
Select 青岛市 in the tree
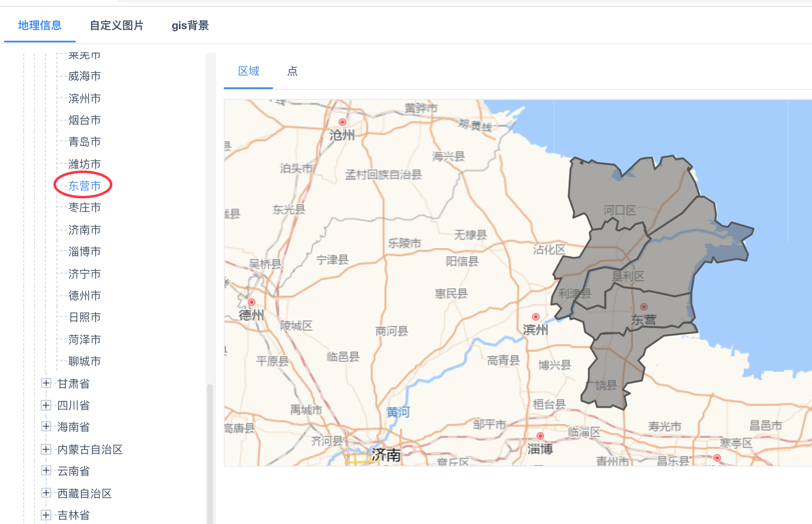click(x=84, y=142)
